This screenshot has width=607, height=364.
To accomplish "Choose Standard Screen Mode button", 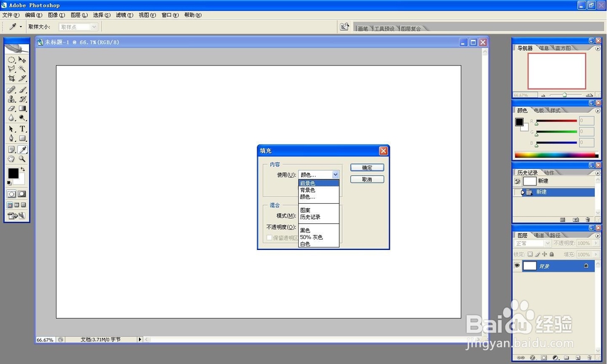I will (10, 205).
